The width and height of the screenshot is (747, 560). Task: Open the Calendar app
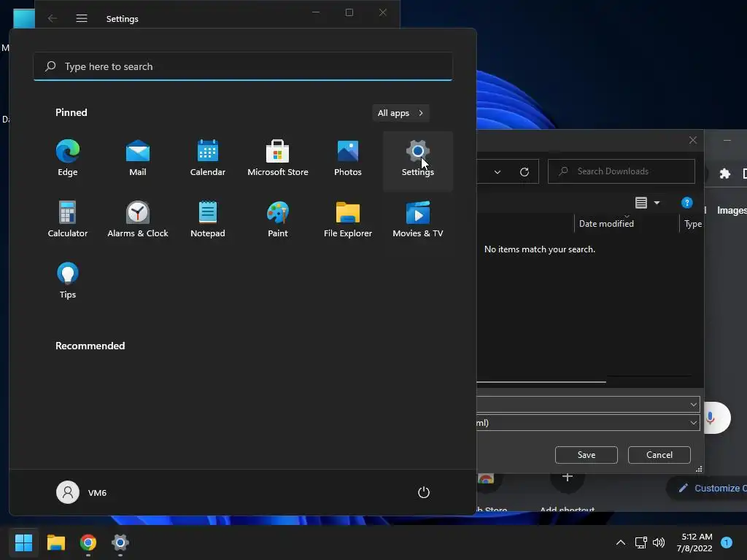pyautogui.click(x=208, y=158)
